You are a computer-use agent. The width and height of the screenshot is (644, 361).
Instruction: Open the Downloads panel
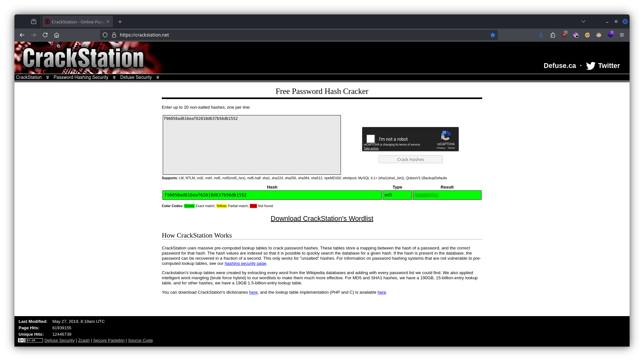pyautogui.click(x=541, y=35)
